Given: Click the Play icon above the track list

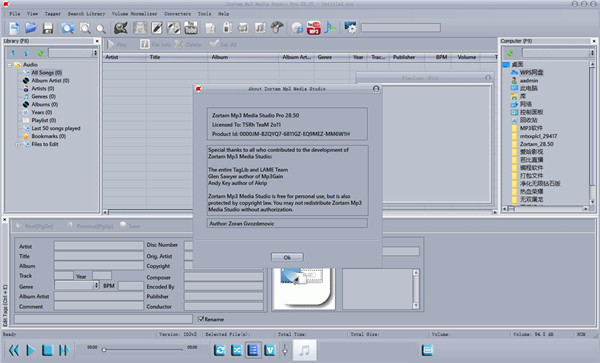Looking at the screenshot, I should (x=111, y=44).
